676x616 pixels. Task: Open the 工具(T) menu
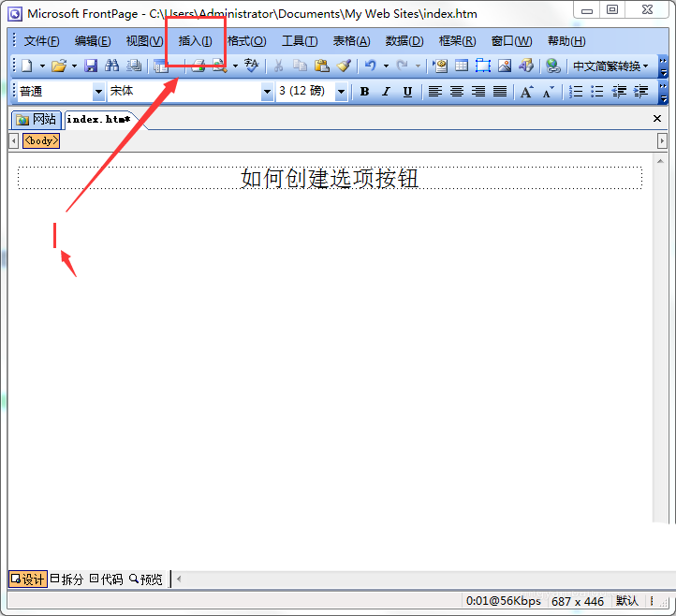(300, 41)
